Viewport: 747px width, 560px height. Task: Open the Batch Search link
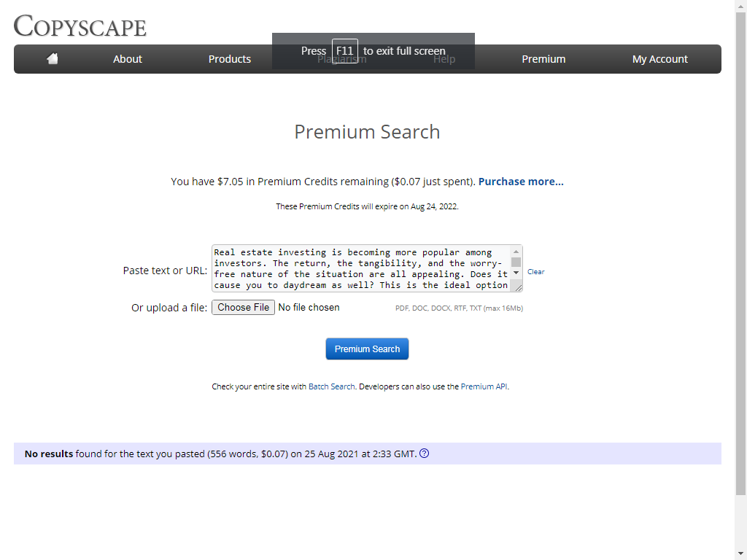332,386
